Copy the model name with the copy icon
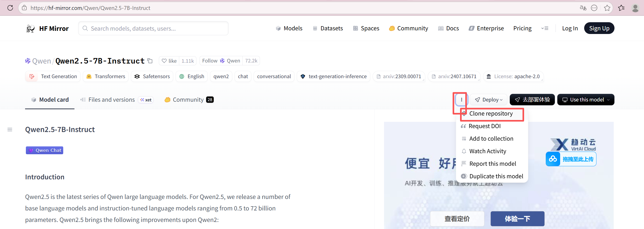The width and height of the screenshot is (644, 229). pyautogui.click(x=150, y=61)
